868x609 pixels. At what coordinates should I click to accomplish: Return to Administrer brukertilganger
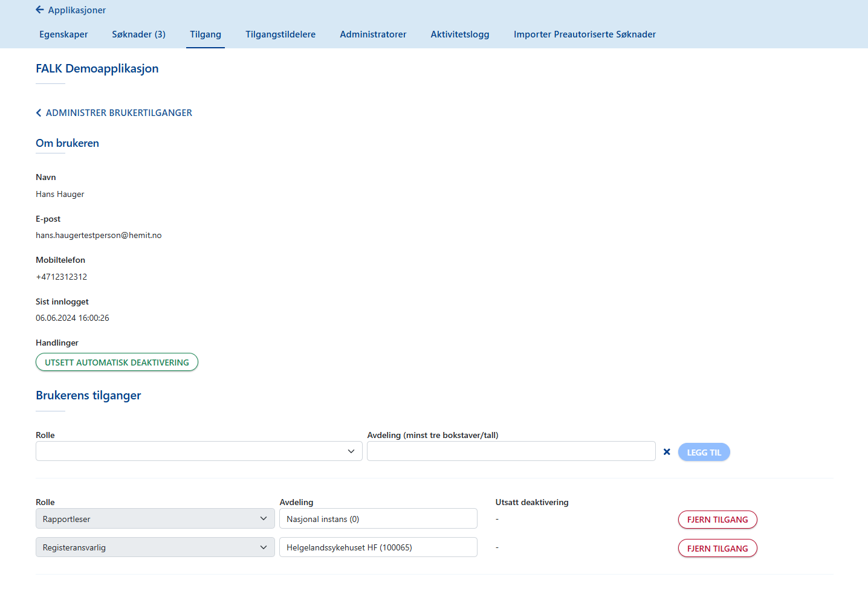[119, 113]
